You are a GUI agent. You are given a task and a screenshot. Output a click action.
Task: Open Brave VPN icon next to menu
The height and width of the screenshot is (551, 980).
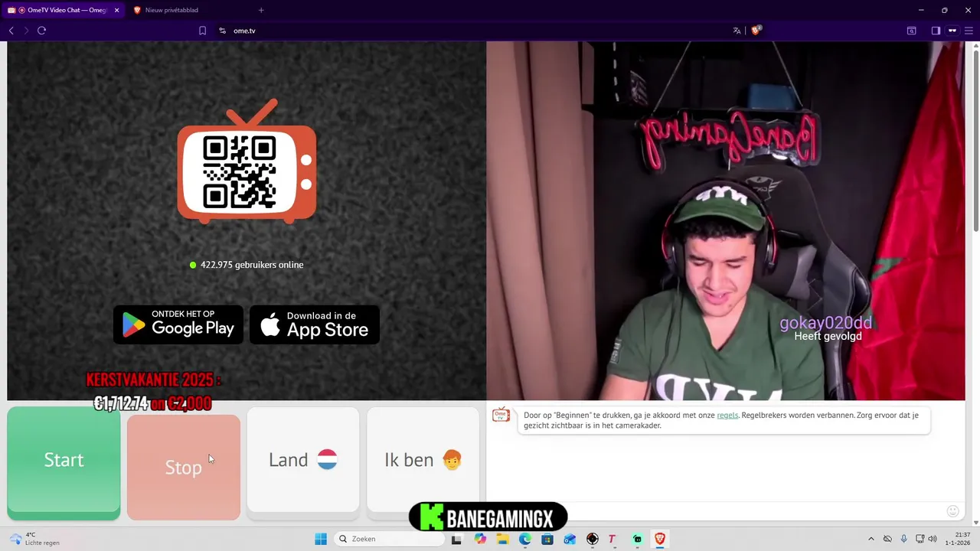coord(952,31)
